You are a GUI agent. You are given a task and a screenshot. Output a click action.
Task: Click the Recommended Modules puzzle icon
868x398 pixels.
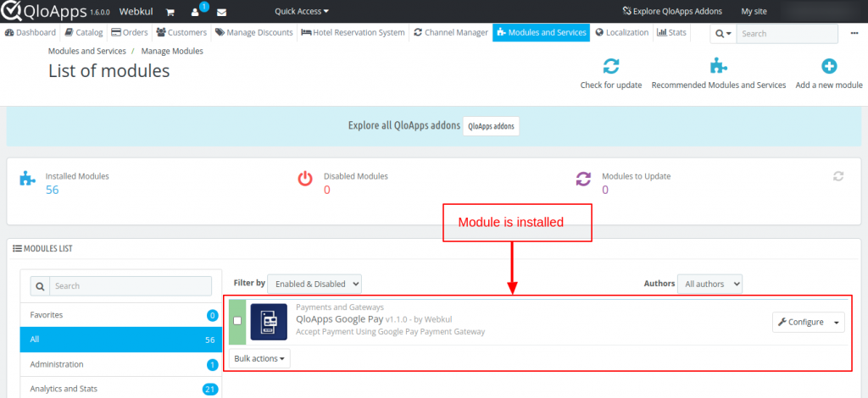(x=719, y=67)
